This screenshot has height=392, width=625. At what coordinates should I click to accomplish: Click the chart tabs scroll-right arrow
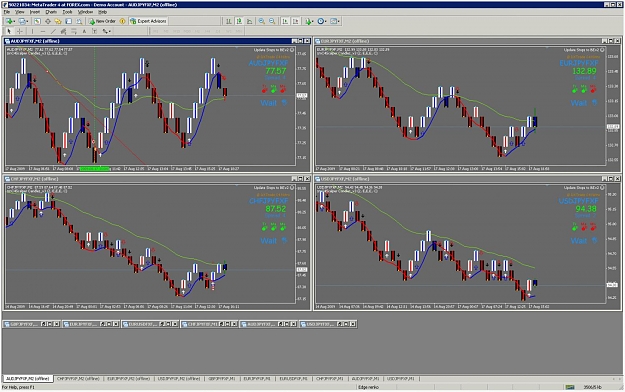click(620, 378)
